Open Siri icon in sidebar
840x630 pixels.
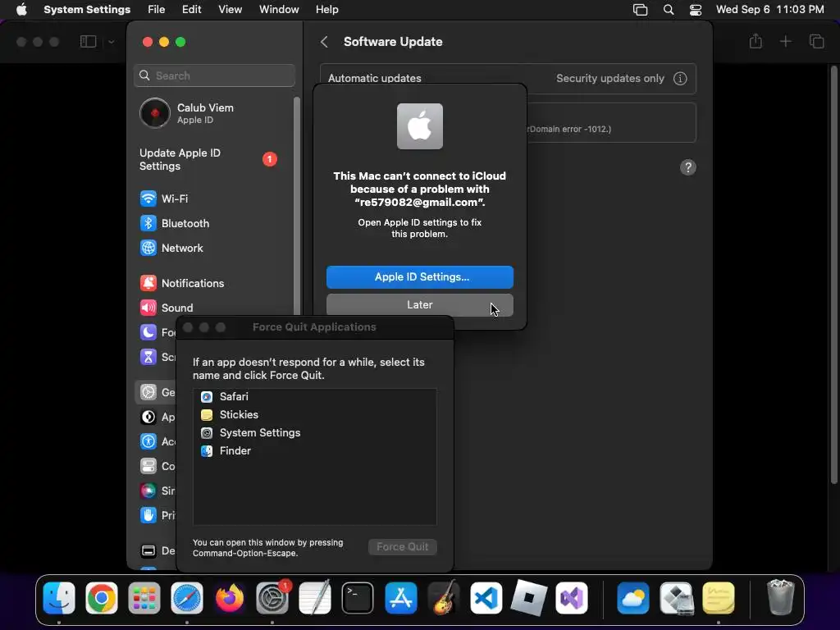pyautogui.click(x=148, y=491)
